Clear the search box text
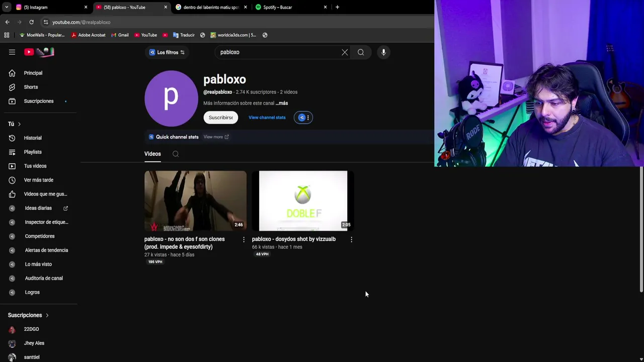 [x=345, y=52]
